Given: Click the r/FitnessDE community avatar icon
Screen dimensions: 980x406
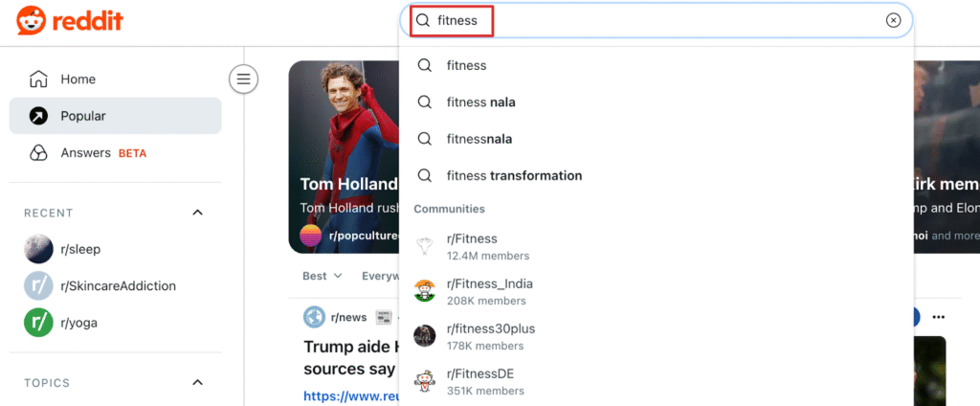Looking at the screenshot, I should (424, 381).
